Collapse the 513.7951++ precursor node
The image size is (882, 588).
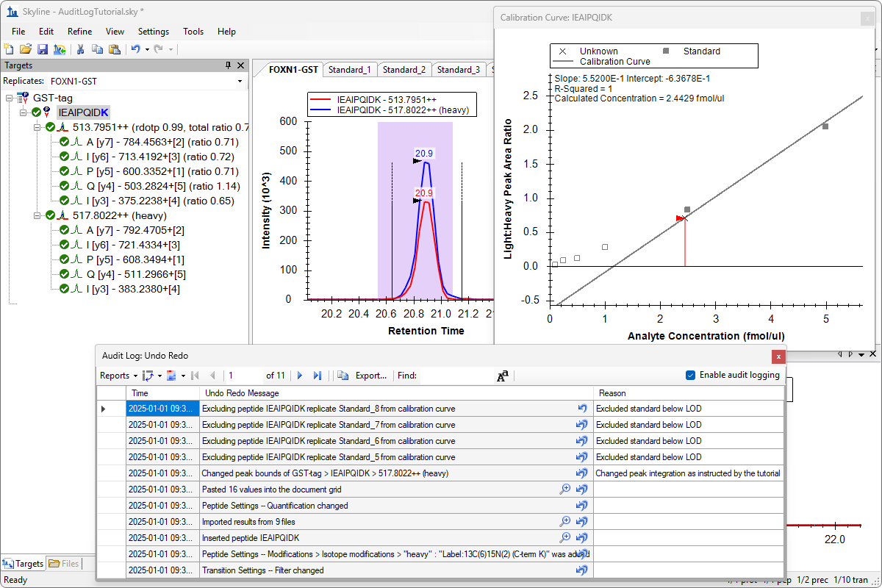click(37, 127)
